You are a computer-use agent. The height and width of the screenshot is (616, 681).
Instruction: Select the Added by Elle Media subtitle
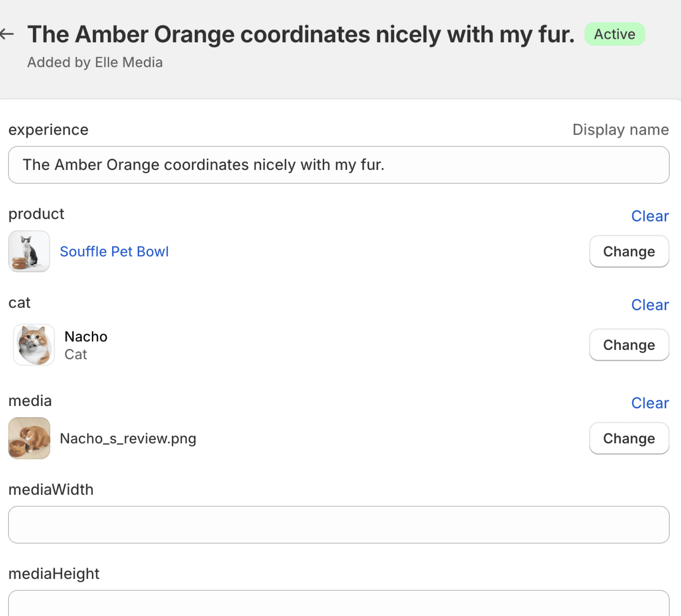click(x=95, y=62)
